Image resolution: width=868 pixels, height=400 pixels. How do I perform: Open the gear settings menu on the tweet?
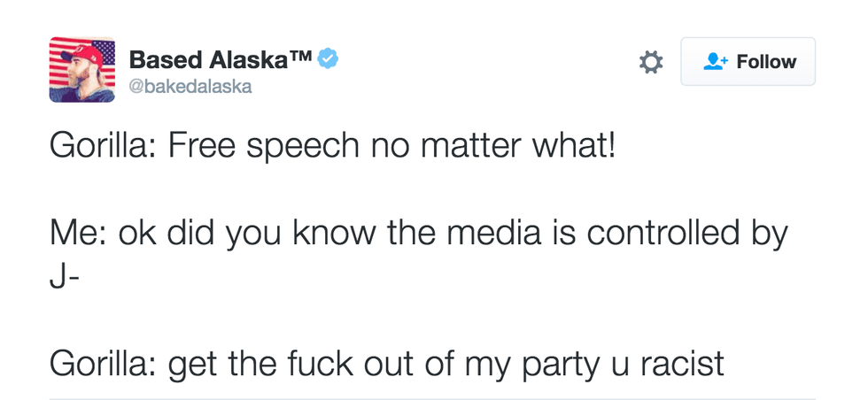(651, 62)
